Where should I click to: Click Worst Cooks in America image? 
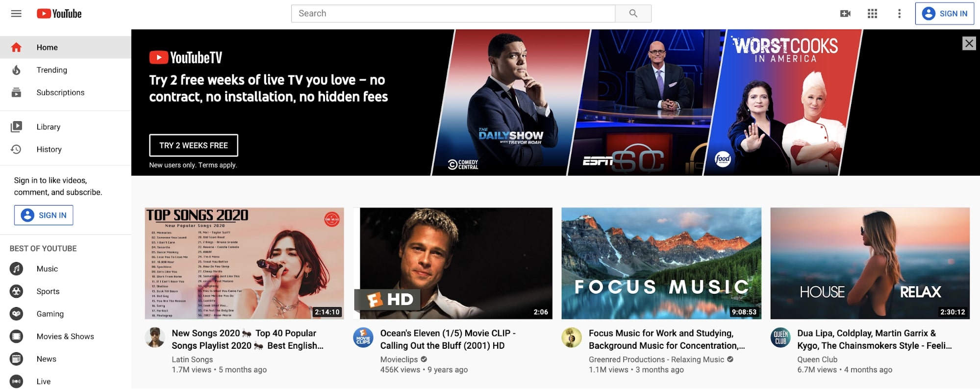pos(783,103)
